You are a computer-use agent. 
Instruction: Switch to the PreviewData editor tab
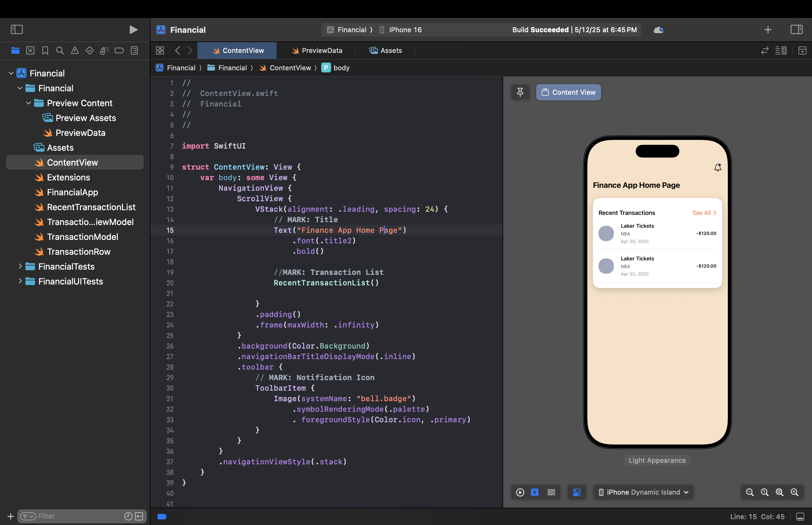(317, 50)
